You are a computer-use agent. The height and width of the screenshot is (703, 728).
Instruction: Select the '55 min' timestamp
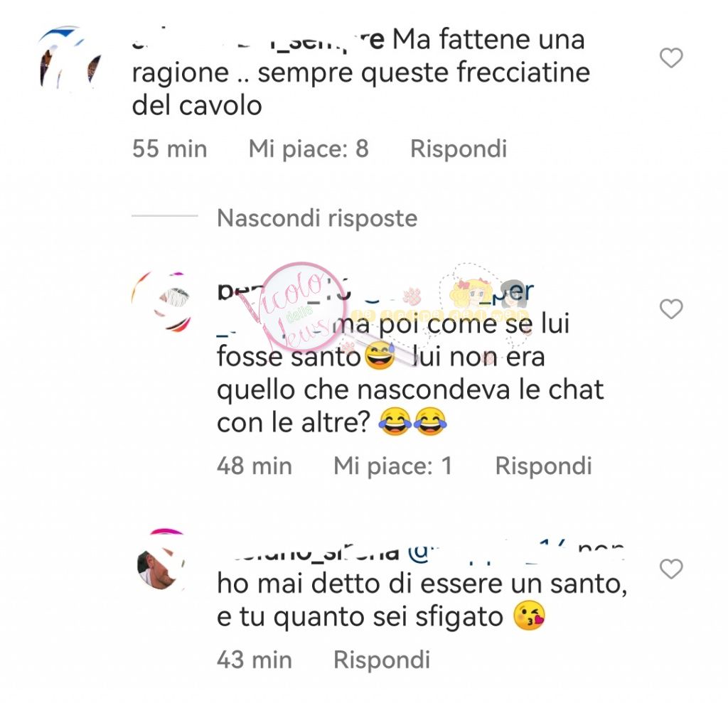pyautogui.click(x=169, y=149)
